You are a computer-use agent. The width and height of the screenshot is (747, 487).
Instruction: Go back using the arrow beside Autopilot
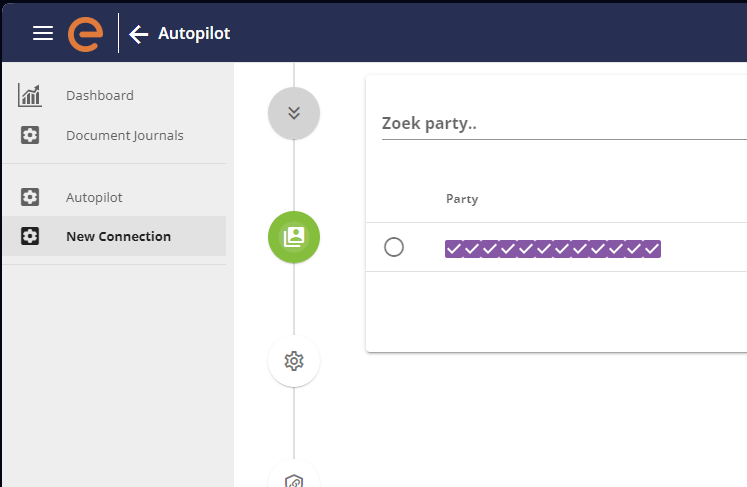139,34
